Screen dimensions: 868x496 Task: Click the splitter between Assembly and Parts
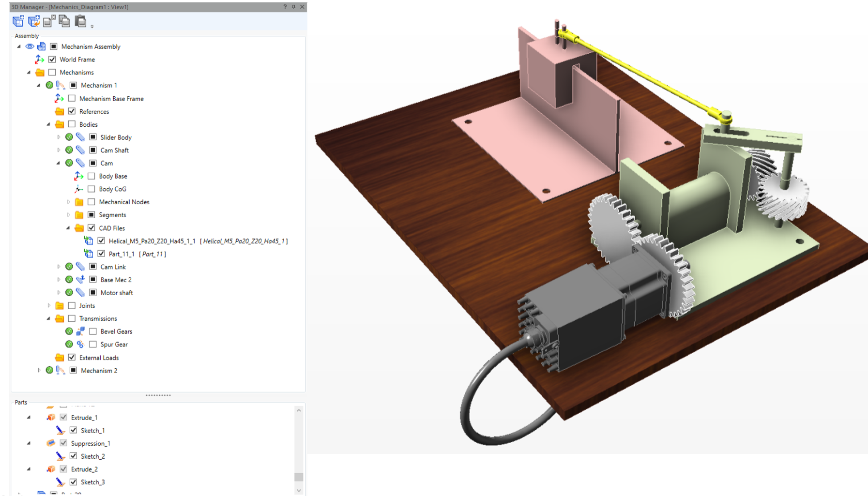(158, 396)
